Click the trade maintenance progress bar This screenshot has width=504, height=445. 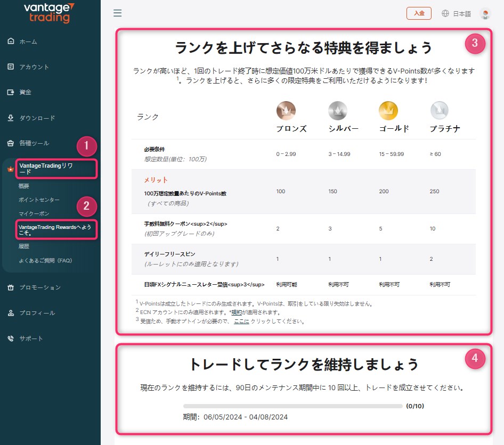[292, 406]
